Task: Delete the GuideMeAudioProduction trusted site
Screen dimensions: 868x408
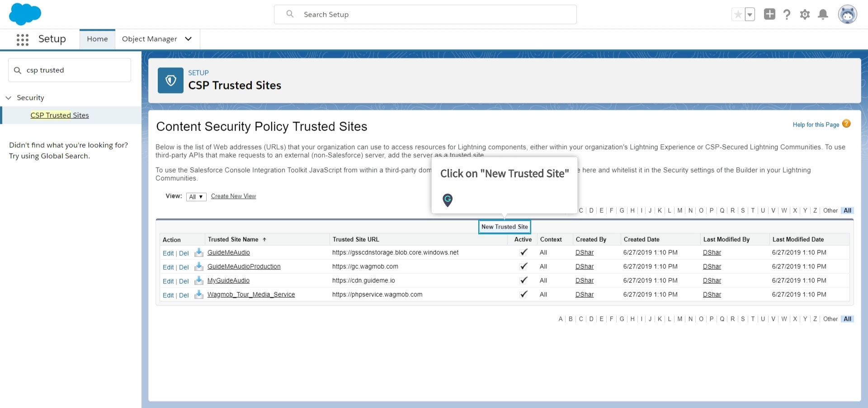Action: 184,267
